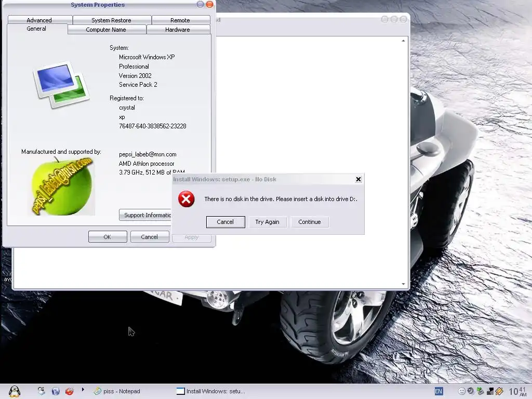Expand the quick launch overflow arrow
The image size is (532, 399).
[x=83, y=390]
